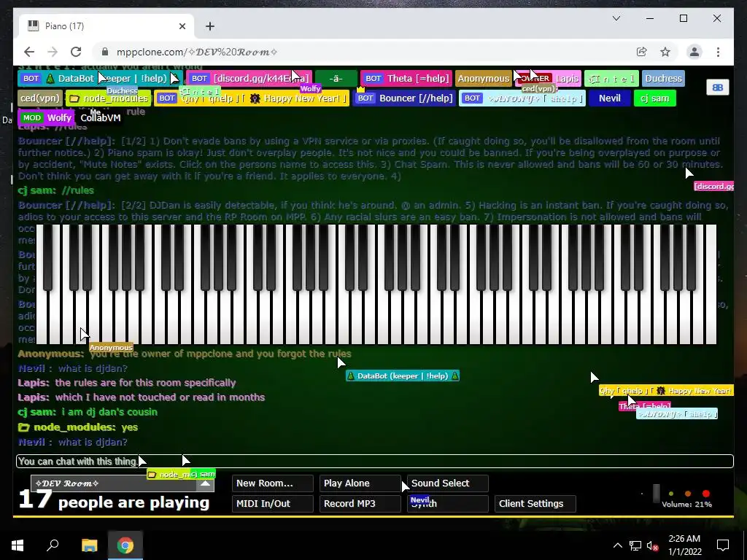Viewport: 747px width, 560px height.
Task: Open Client Settings
Action: (x=535, y=504)
